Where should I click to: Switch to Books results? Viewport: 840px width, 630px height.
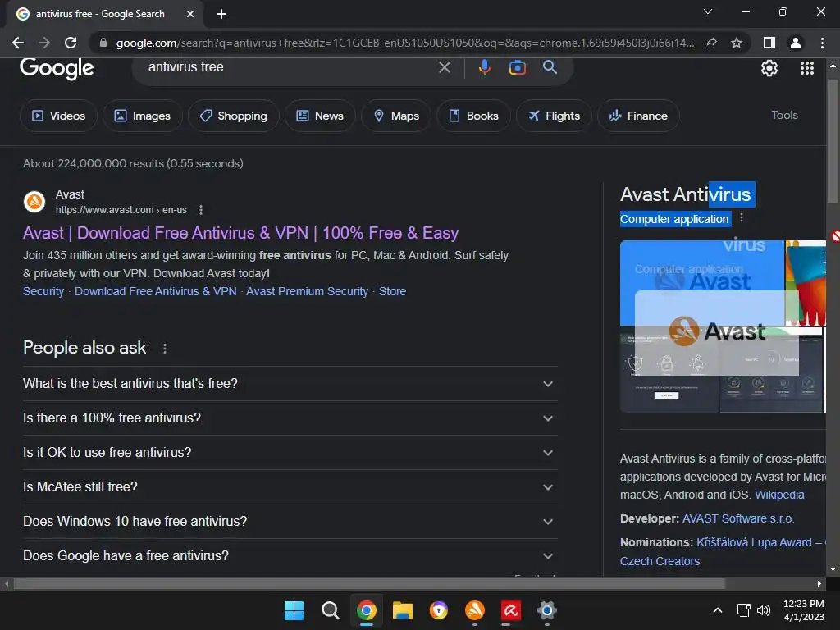473,116
